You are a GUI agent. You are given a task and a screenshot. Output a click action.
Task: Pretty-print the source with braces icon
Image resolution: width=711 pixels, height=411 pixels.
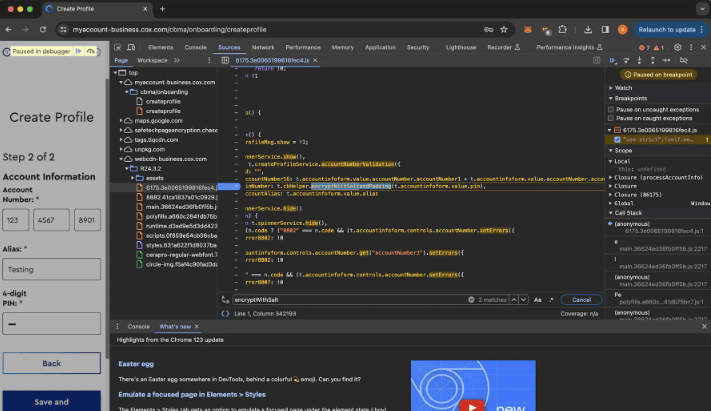(225, 313)
